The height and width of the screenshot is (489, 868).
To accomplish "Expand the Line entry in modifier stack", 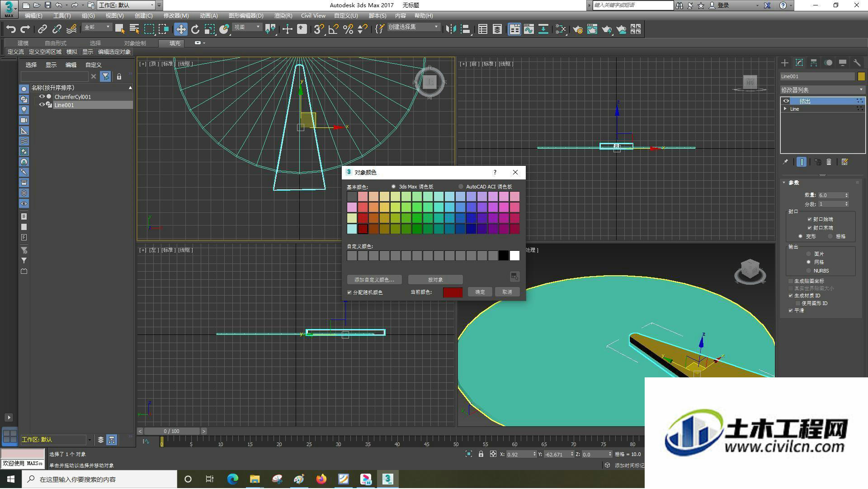I will click(786, 109).
